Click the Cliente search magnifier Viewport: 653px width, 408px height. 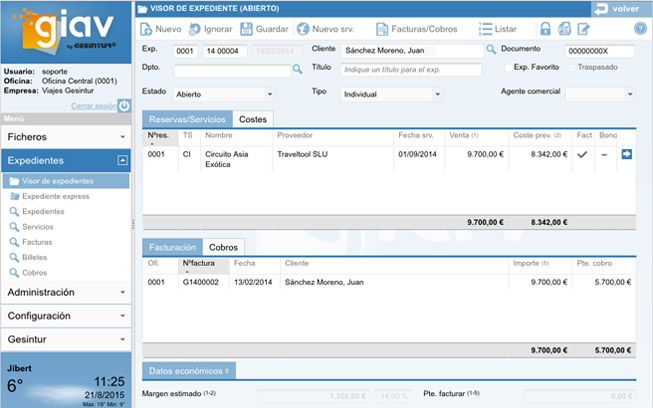tap(491, 50)
